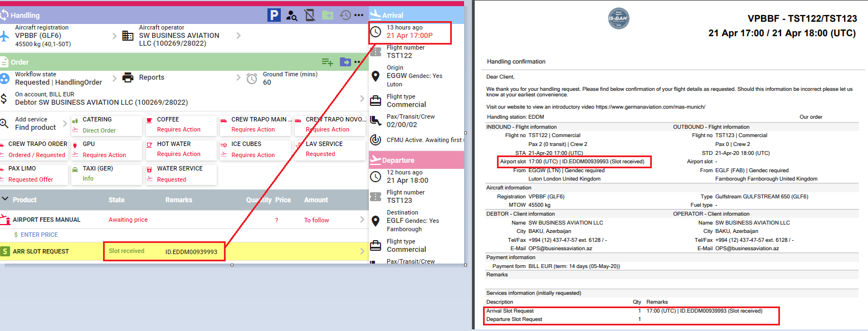Click the green add-folder icon in Handling header
This screenshot has height=331, width=868.
[x=328, y=15]
